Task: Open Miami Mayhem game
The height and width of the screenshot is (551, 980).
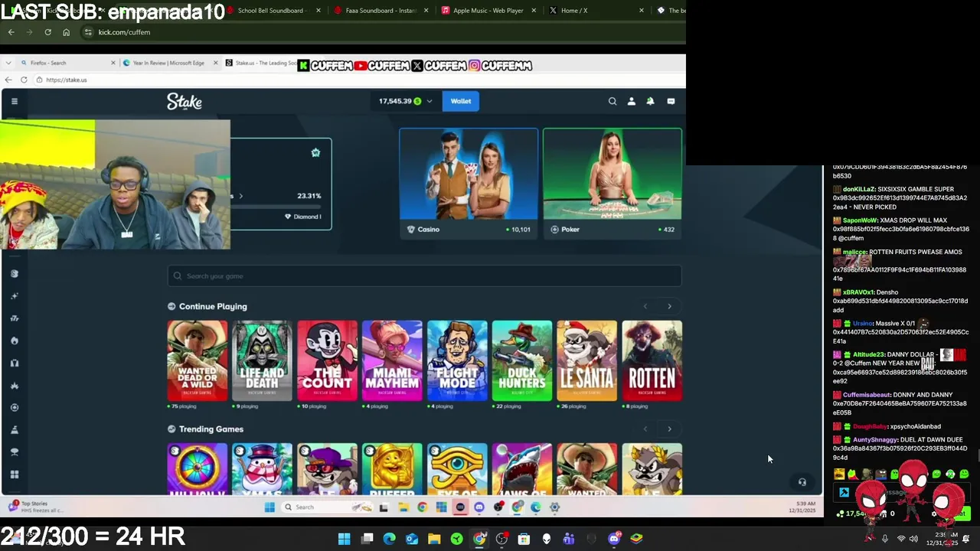Action: tap(392, 360)
